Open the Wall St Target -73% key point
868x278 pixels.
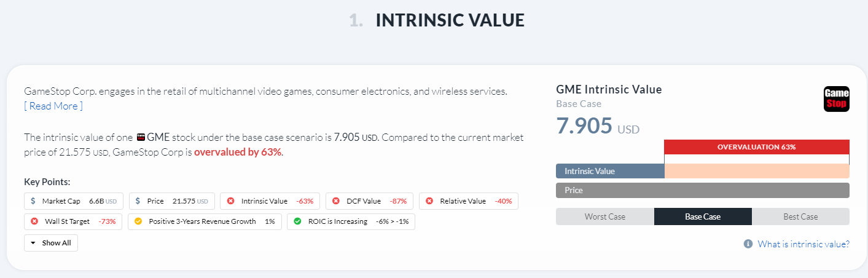[74, 221]
